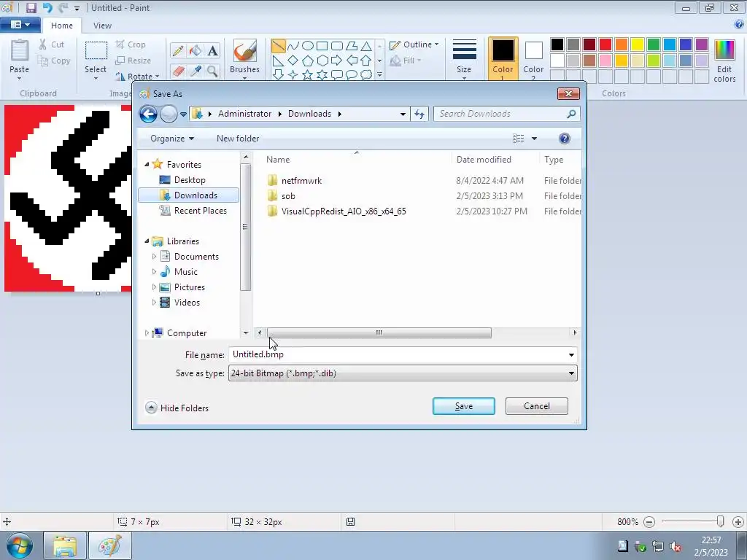
Task: Click the search magnifier in Search Downloads
Action: point(571,114)
